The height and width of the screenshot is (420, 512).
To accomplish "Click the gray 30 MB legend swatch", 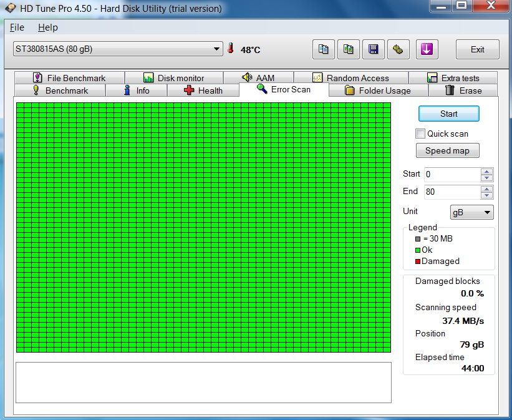I will pos(418,239).
